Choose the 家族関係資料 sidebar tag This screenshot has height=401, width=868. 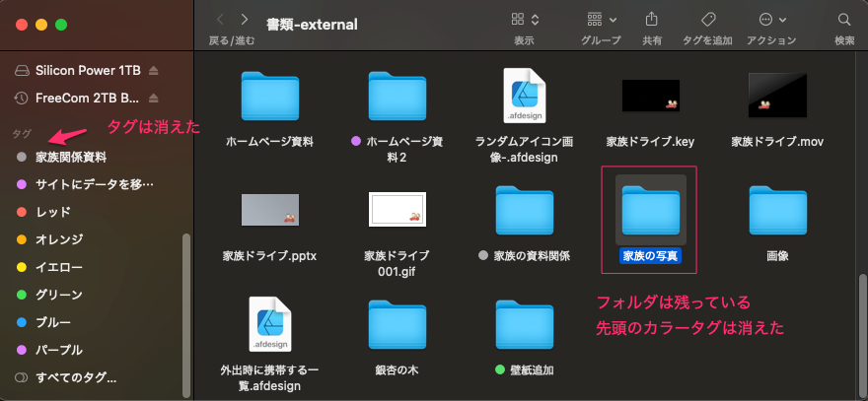point(71,157)
